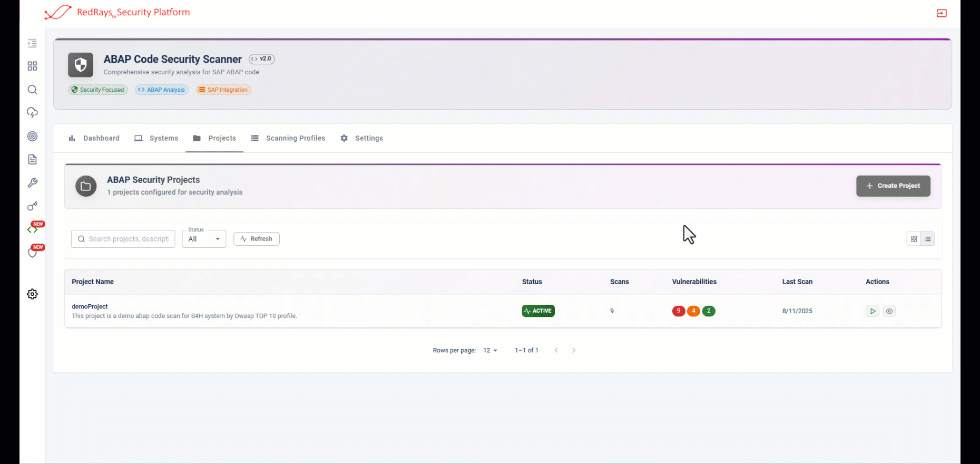Click the orange 4 vulnerabilities badge
The height and width of the screenshot is (464, 980).
pos(693,311)
